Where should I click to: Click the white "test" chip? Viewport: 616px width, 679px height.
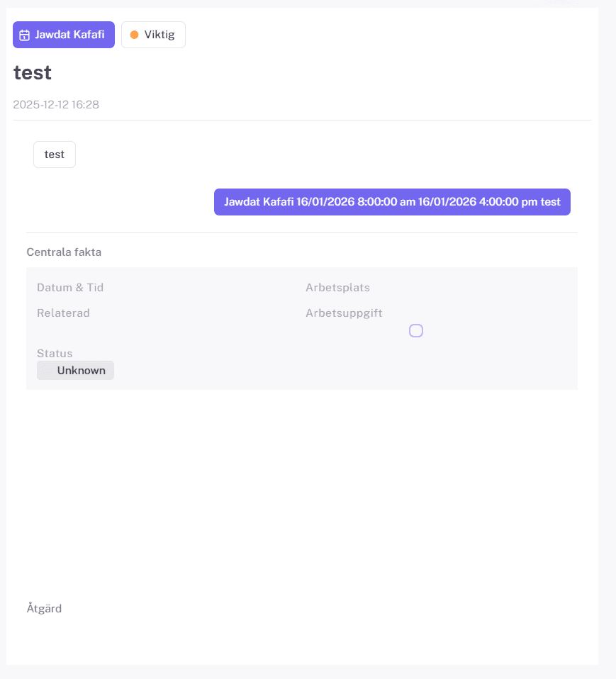coord(55,155)
